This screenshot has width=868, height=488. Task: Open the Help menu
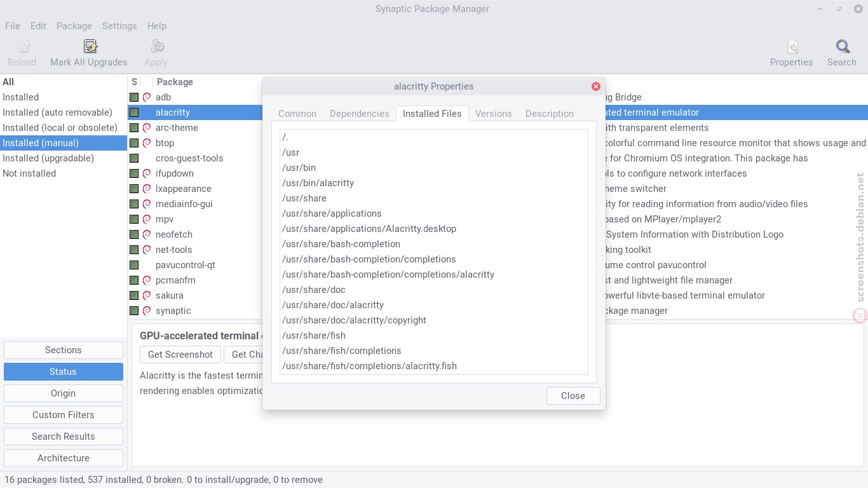[x=157, y=26]
